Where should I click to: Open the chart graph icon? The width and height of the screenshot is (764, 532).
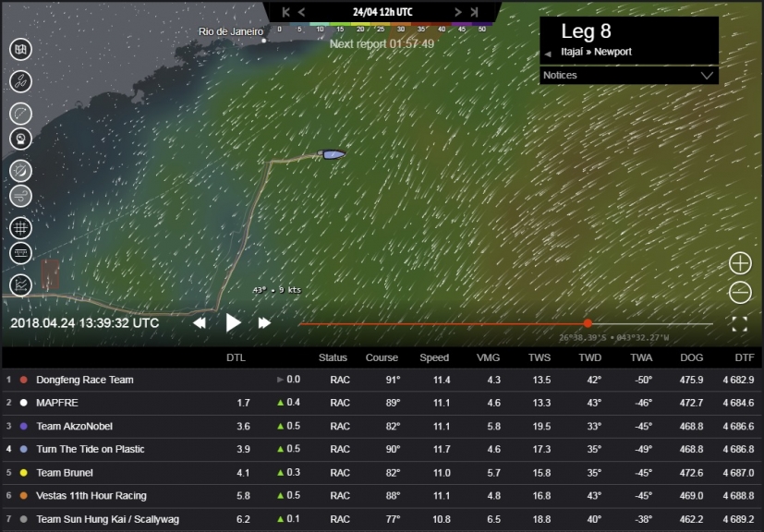tap(20, 285)
